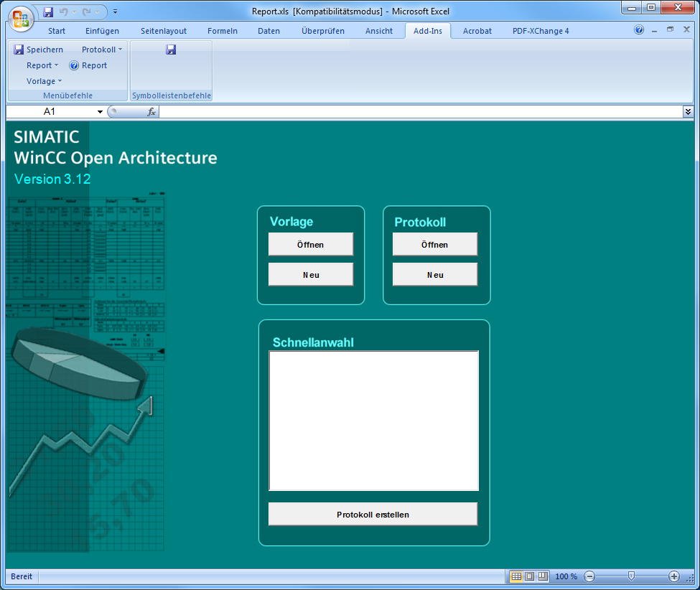Image resolution: width=700 pixels, height=590 pixels.
Task: Click Neu button under Vorlage
Action: [311, 274]
